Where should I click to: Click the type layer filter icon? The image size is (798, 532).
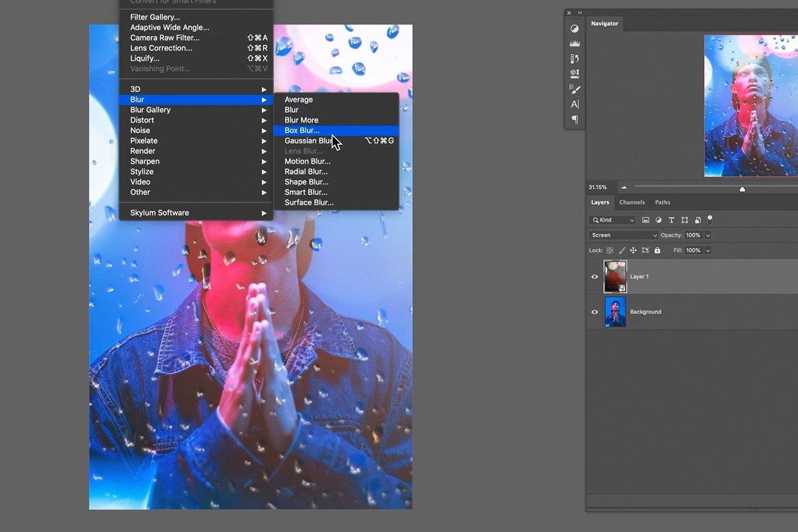pyautogui.click(x=671, y=220)
